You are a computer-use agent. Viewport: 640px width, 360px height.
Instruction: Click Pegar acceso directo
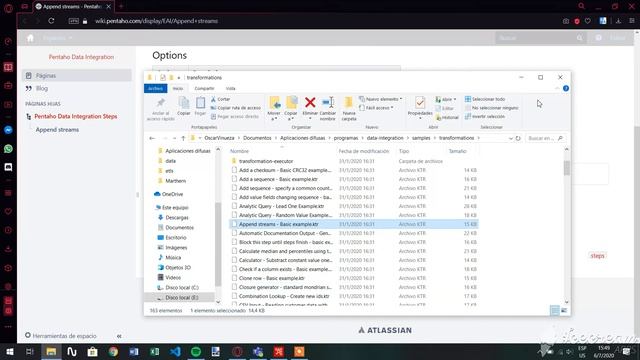click(235, 116)
